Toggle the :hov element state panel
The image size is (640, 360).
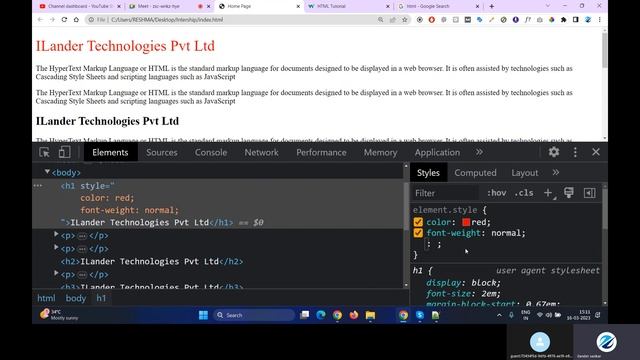point(496,193)
